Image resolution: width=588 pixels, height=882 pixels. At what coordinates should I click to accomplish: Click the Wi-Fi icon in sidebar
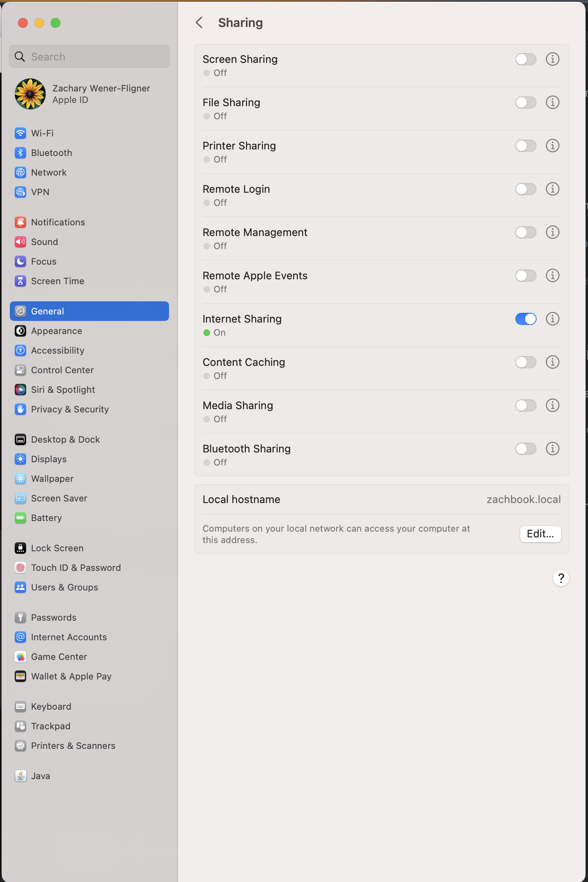(20, 133)
